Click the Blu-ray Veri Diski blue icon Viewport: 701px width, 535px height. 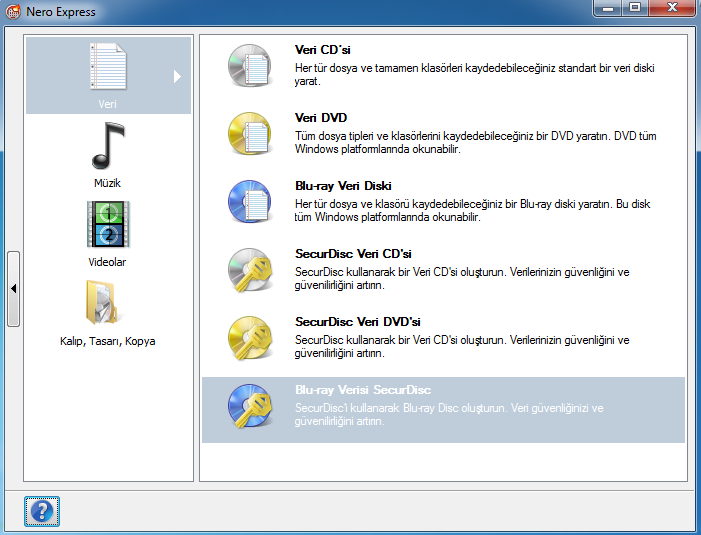[247, 202]
